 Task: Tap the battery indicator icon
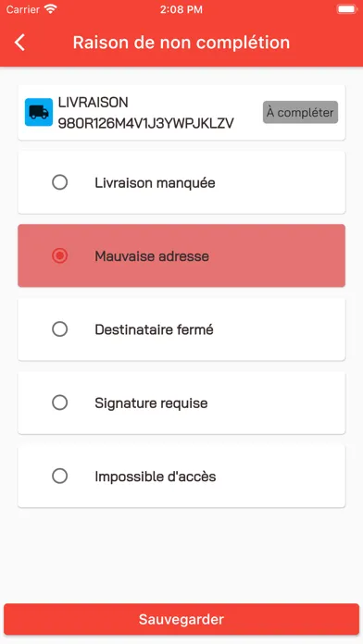click(346, 9)
